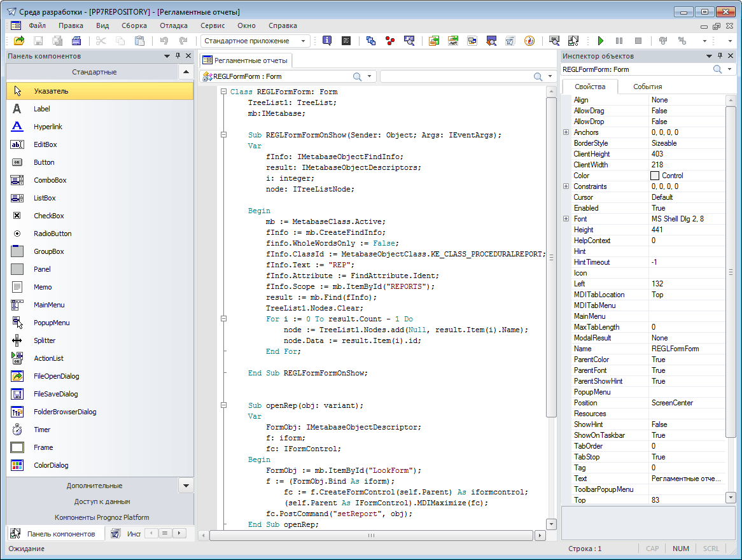Open the Стандартное приложение dropdown
The height and width of the screenshot is (560, 742).
point(304,41)
